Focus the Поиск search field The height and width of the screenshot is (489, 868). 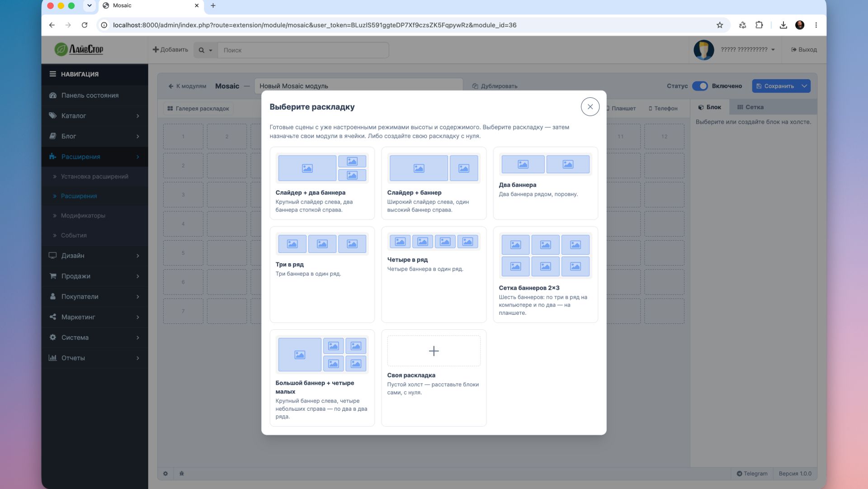pos(303,50)
